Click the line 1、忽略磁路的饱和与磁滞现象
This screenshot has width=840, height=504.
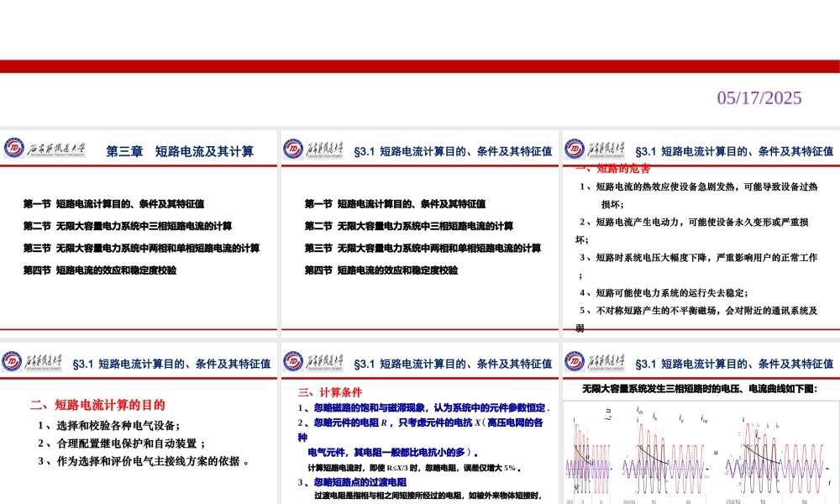coord(423,407)
